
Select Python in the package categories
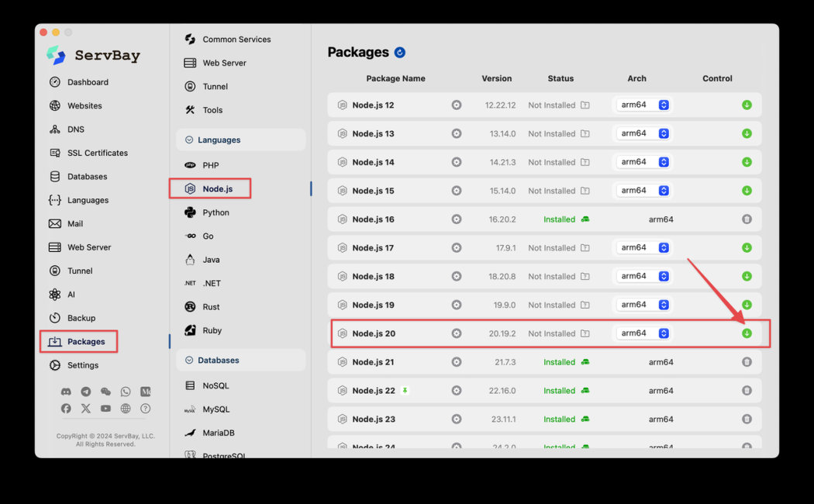(x=216, y=212)
